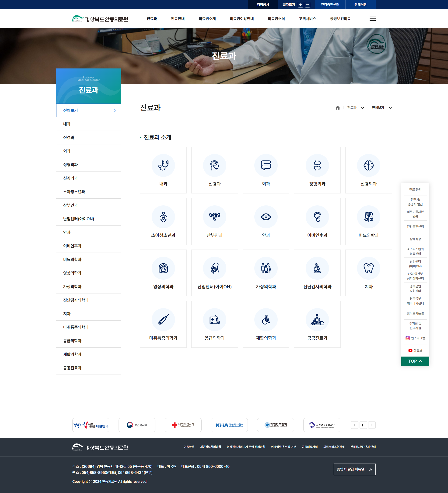Screen dimensions: 448x493
Task: Select the wheelchair icon for 재활의학과
Action: pyautogui.click(x=266, y=319)
